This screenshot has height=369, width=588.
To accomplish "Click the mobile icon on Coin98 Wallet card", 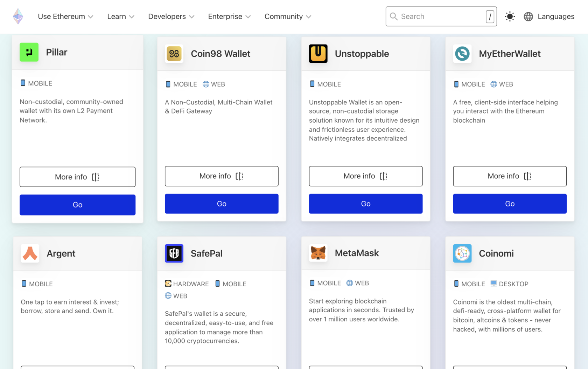I will (168, 84).
